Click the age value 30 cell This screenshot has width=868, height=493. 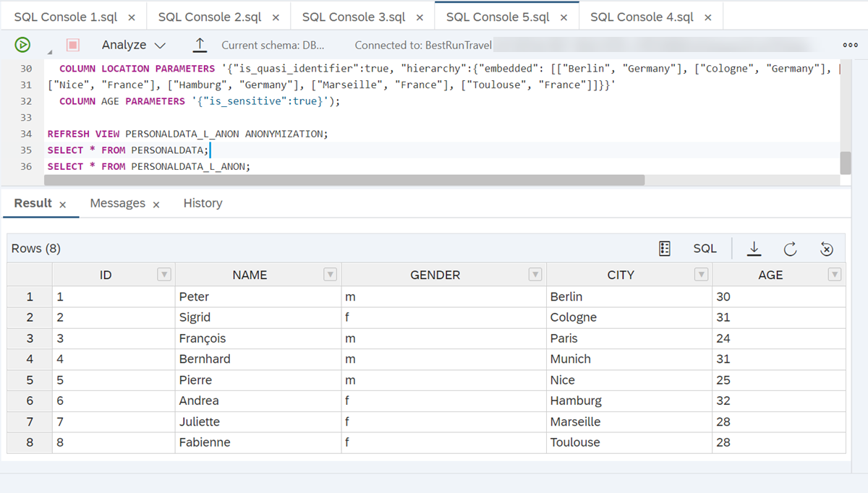click(779, 296)
